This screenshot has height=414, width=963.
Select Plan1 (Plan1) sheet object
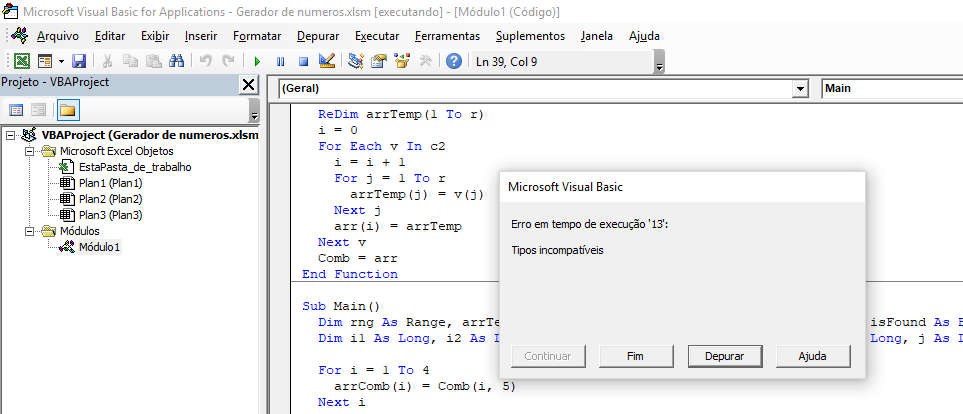[x=111, y=183]
